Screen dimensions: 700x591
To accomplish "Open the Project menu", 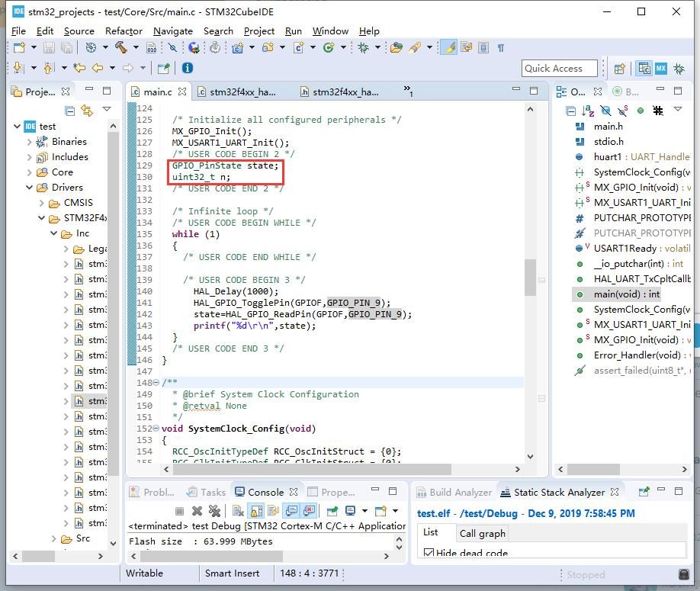I will point(259,31).
